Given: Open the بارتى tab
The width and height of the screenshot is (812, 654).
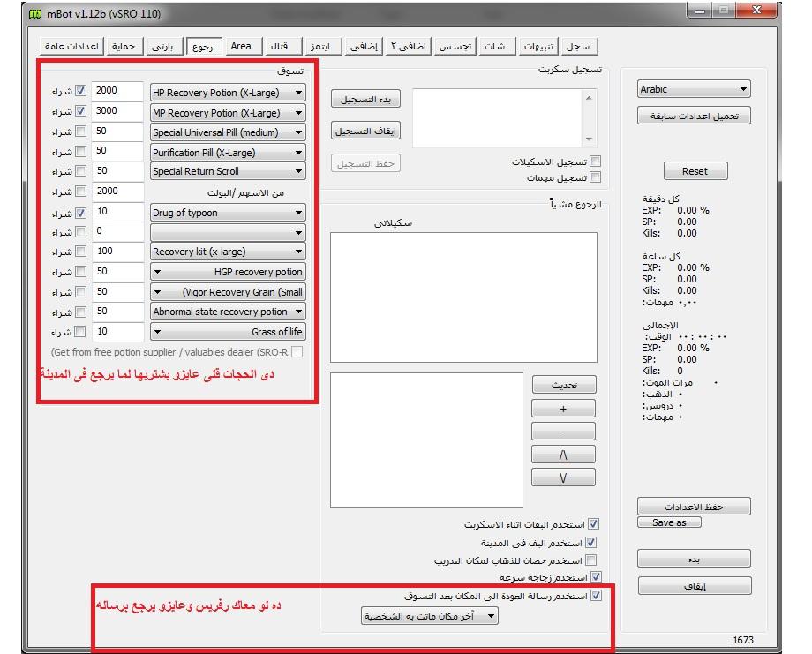Looking at the screenshot, I should coord(162,46).
